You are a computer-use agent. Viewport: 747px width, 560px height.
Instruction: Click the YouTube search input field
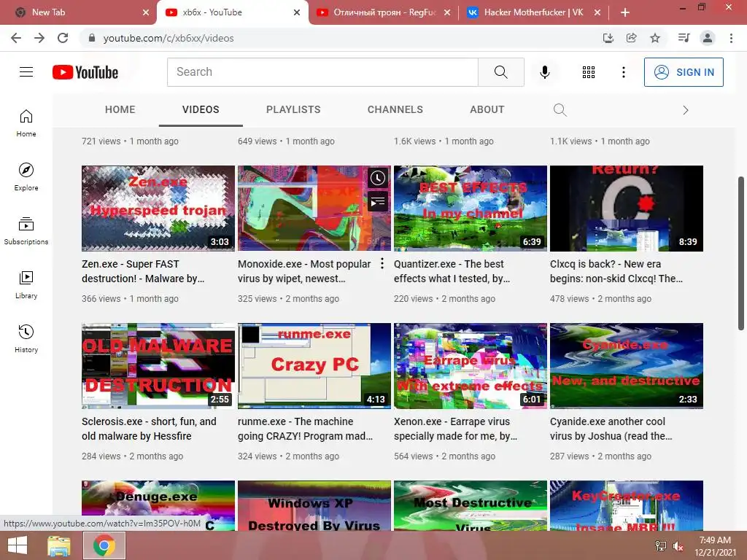pyautogui.click(x=322, y=72)
